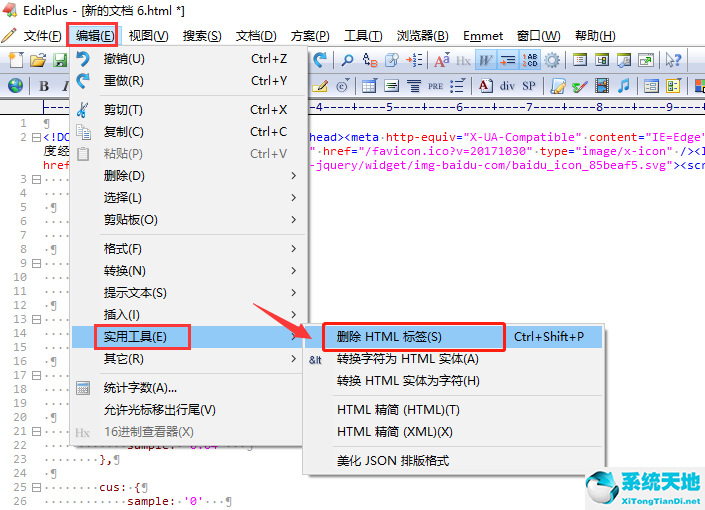Click the center align lines icon
Viewport: 705px width, 510px height.
pyautogui.click(x=414, y=85)
